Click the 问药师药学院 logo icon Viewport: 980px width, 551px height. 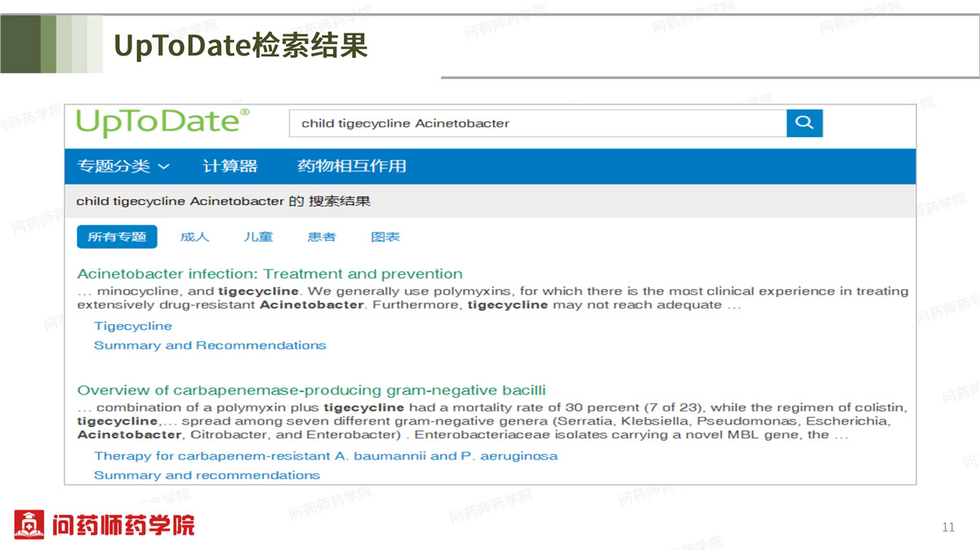click(29, 525)
